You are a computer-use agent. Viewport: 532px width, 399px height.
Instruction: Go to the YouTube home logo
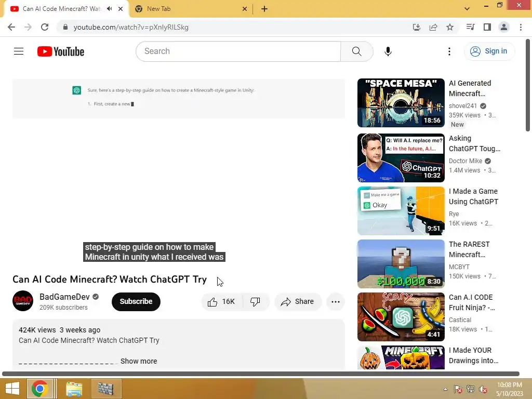tap(61, 51)
